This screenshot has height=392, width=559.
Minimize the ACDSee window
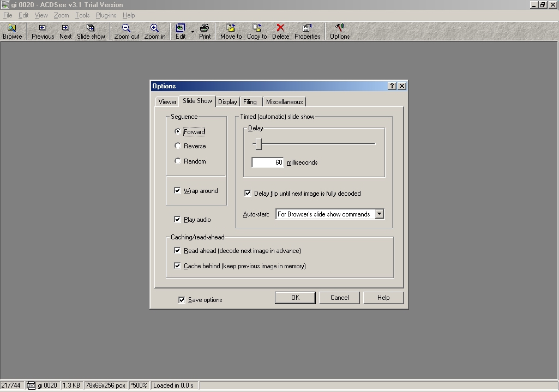click(x=534, y=5)
